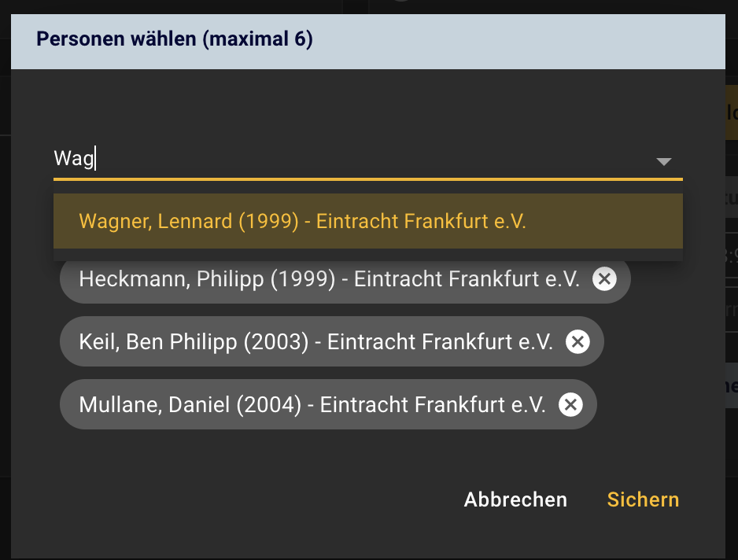Click the "Personen wählen (maximal 6)" dialog header
This screenshot has height=560, width=738.
[368, 42]
